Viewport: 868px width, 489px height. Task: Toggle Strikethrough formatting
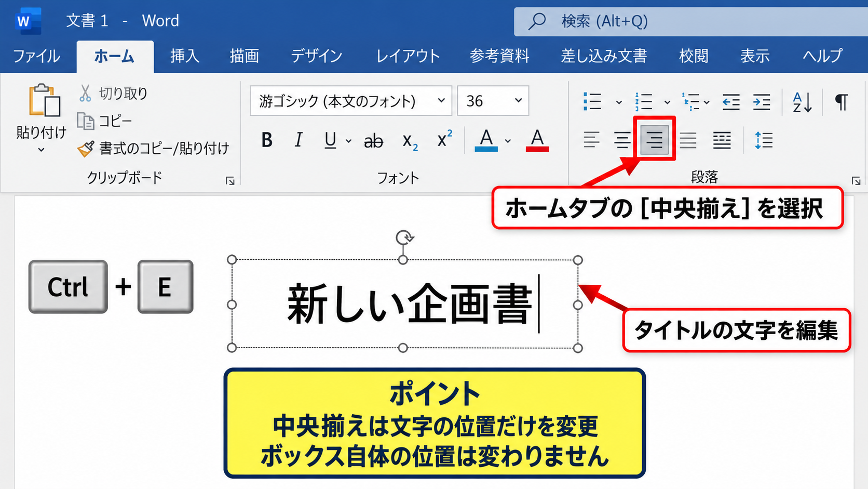tap(373, 140)
